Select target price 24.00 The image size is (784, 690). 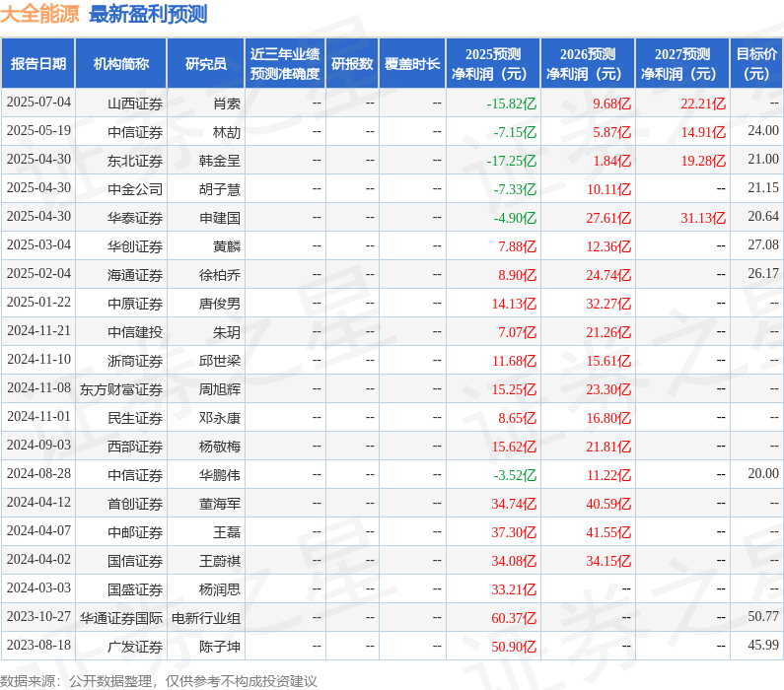(763, 131)
